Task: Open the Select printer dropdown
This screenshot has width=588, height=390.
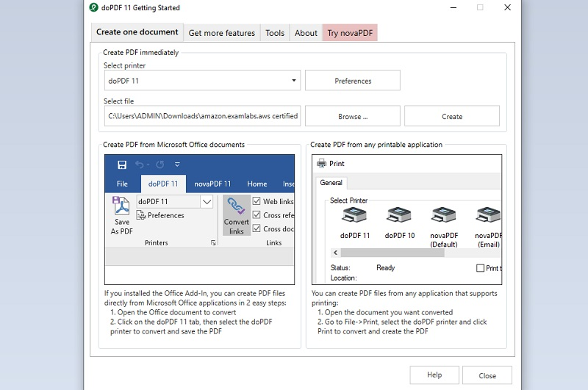Action: pos(294,81)
